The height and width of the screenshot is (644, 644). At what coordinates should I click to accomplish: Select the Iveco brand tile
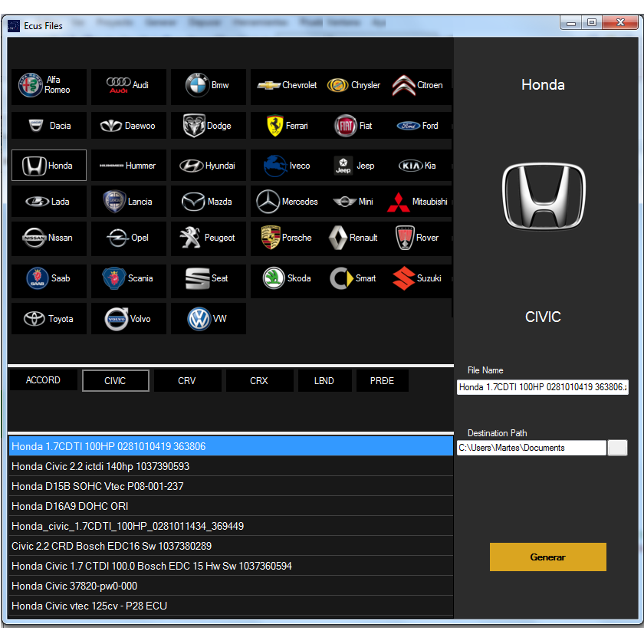click(286, 166)
